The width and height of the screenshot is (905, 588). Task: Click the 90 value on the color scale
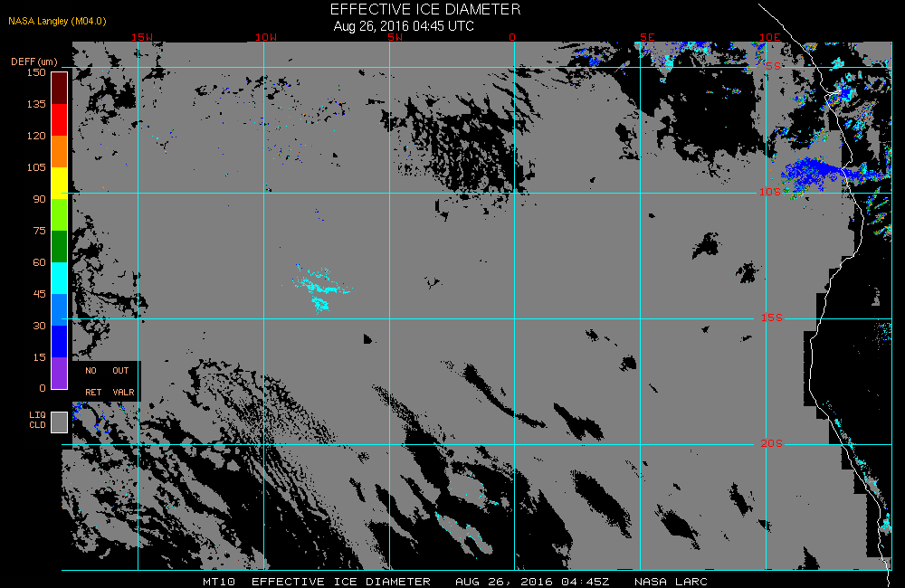pos(39,200)
